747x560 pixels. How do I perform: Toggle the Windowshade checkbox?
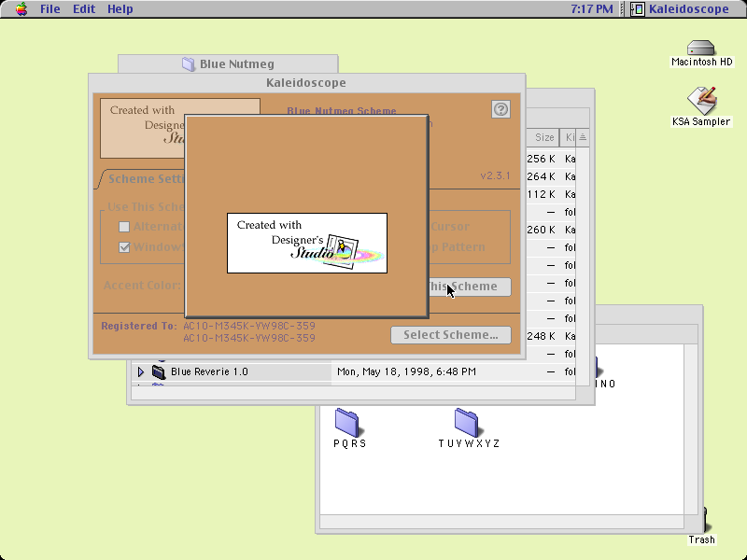(124, 247)
